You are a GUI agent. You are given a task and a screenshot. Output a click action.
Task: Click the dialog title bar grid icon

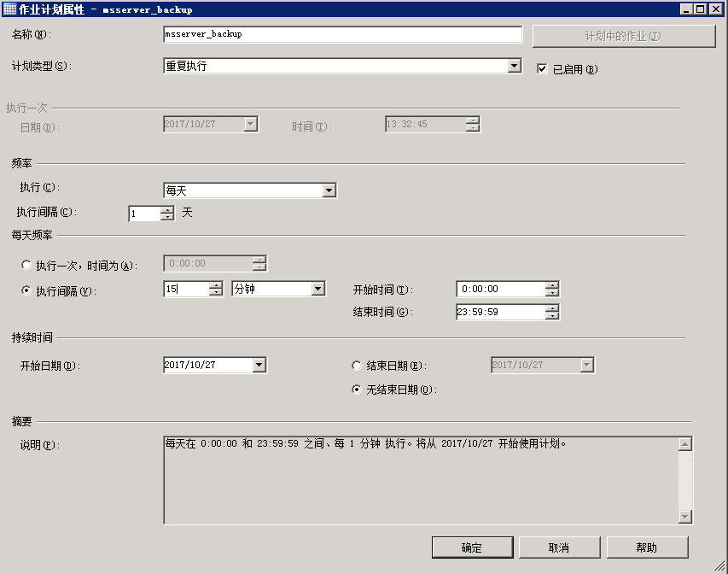9,9
